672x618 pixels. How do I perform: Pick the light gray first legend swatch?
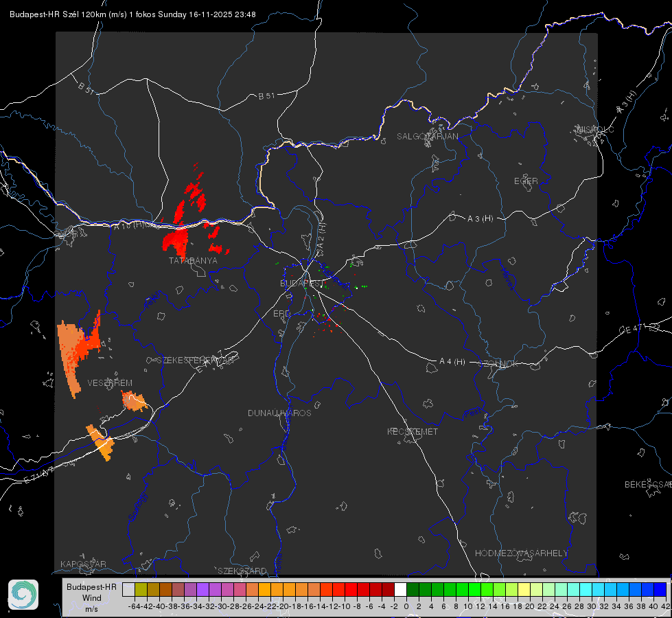(128, 590)
